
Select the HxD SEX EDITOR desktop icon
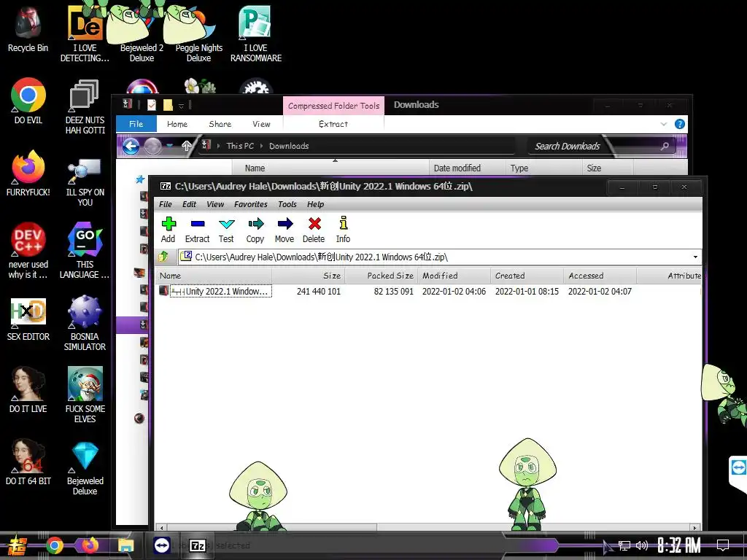(x=28, y=319)
